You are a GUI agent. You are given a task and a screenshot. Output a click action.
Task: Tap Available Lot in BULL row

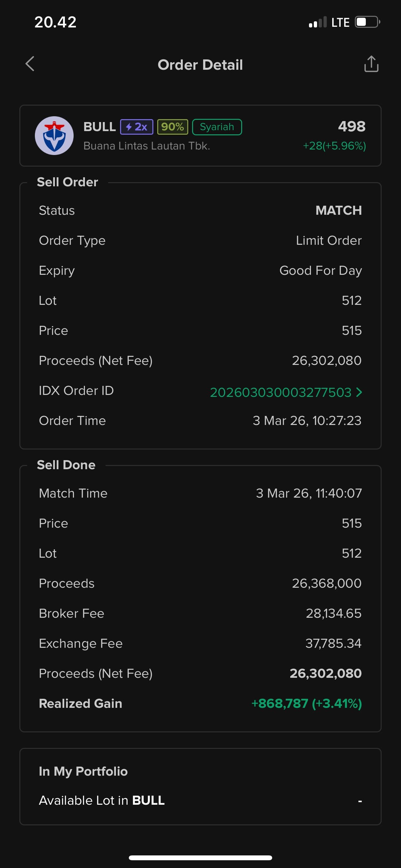click(200, 801)
